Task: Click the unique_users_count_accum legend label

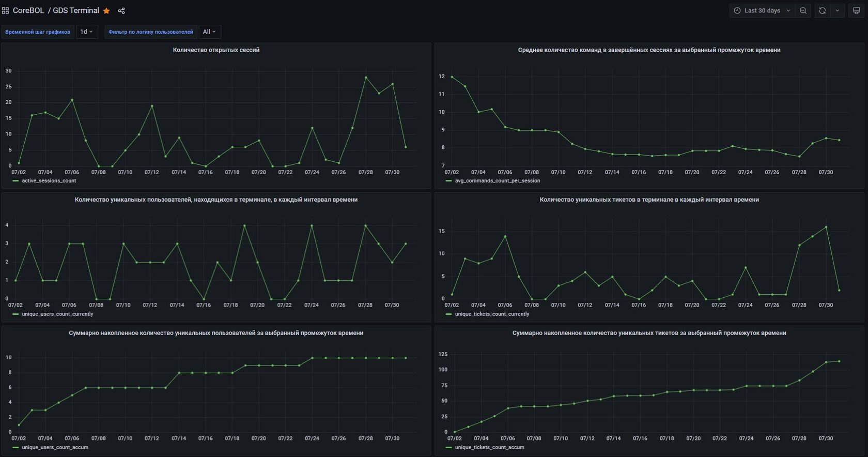Action: pyautogui.click(x=55, y=448)
